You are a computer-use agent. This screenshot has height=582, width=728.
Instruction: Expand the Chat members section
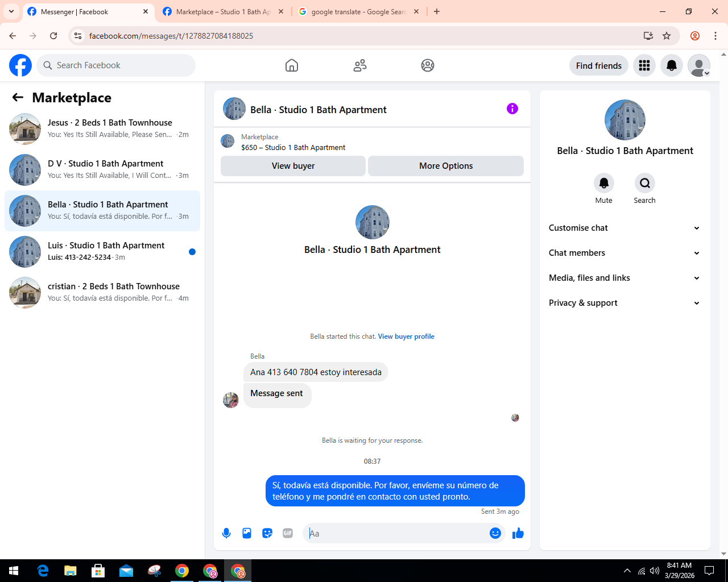tap(625, 253)
